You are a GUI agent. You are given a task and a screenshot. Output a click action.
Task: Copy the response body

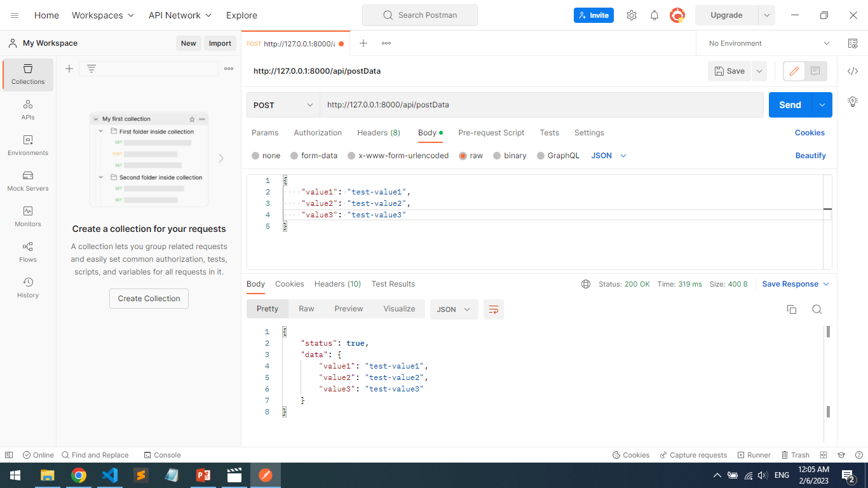pyautogui.click(x=792, y=309)
